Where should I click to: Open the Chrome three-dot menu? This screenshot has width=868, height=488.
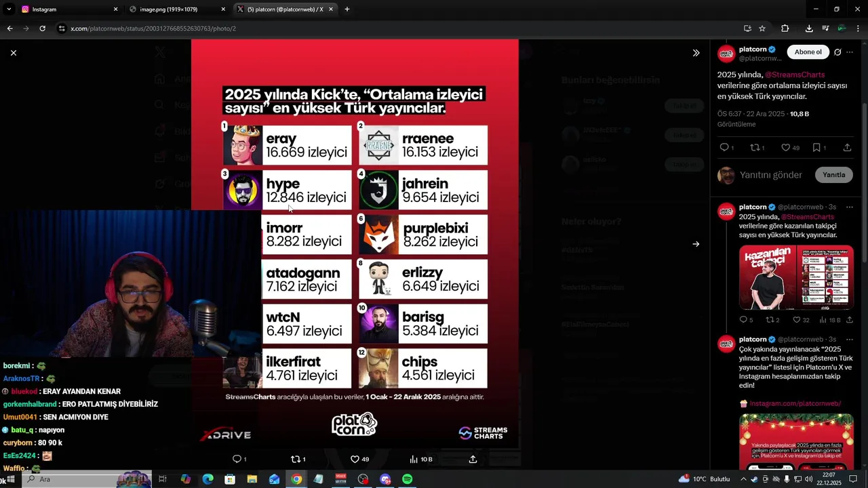[859, 28]
